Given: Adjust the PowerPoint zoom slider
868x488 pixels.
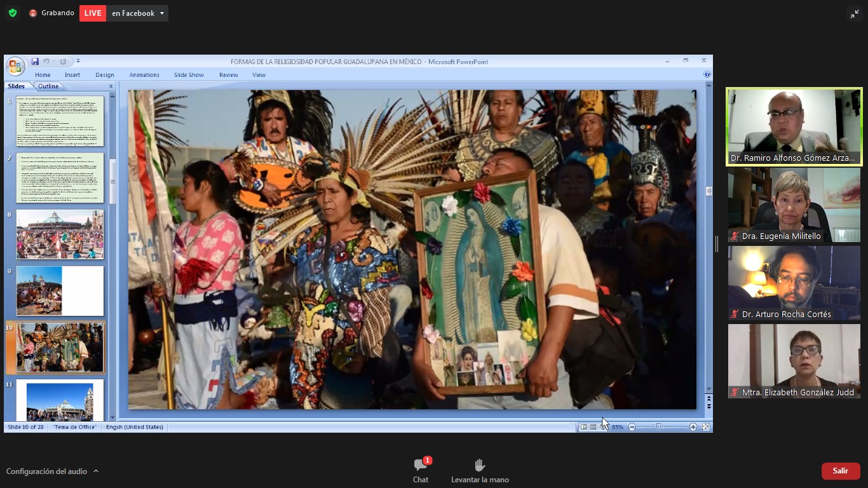Looking at the screenshot, I should (658, 427).
